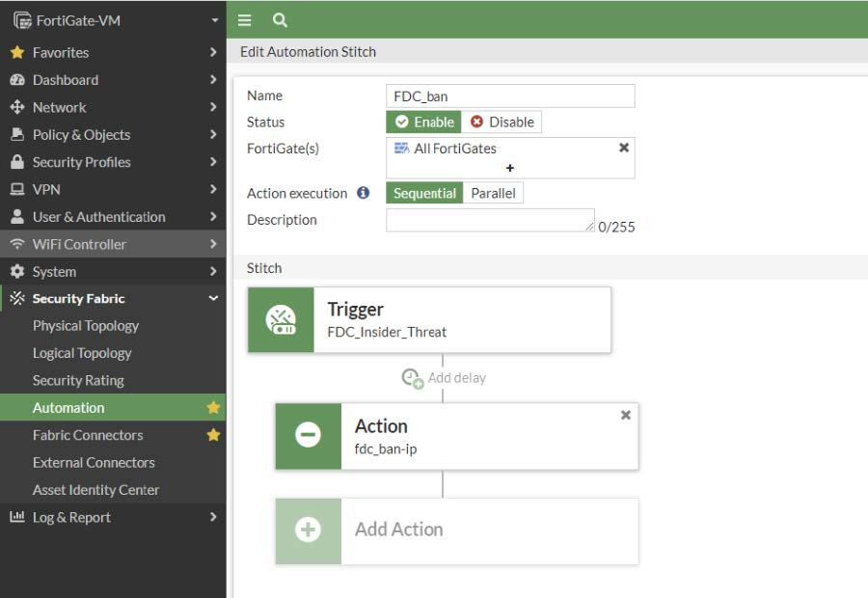
Task: Click the Security Profiles lock icon
Action: pyautogui.click(x=17, y=162)
